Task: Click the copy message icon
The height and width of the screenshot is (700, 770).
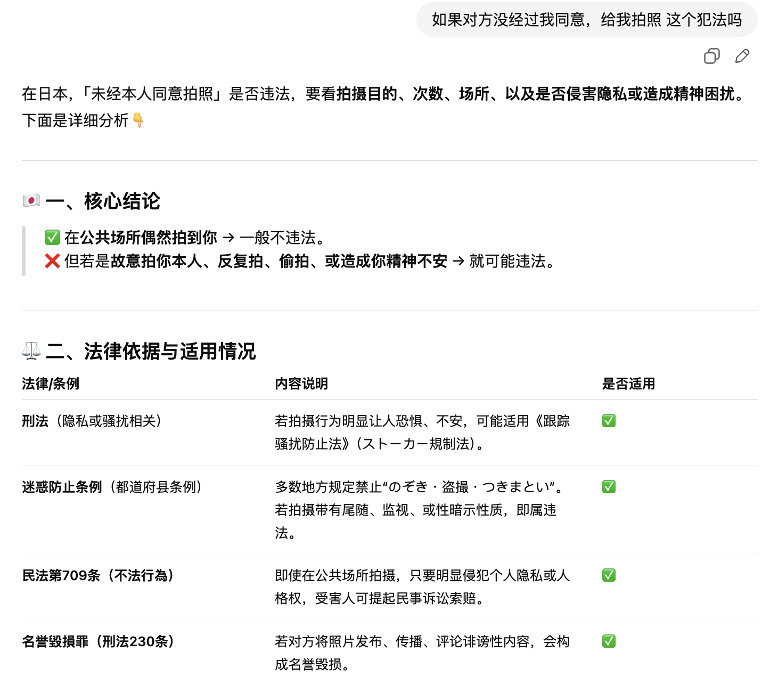Action: 711,56
